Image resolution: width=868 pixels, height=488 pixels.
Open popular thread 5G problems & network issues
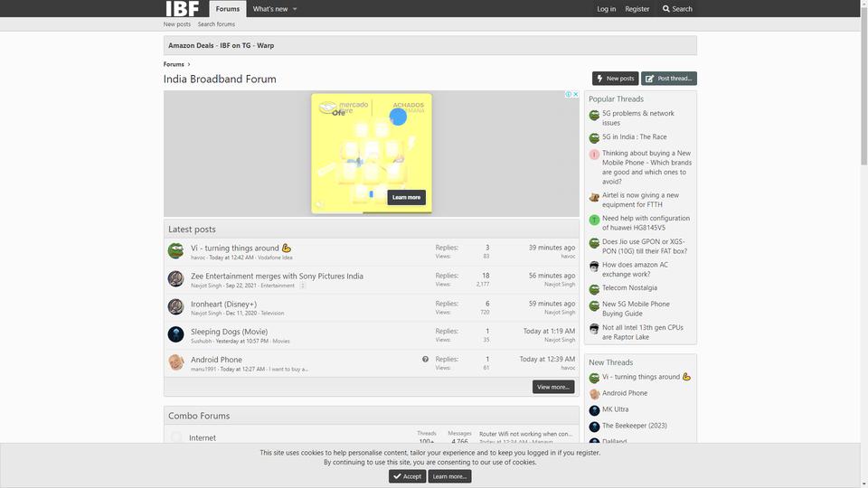(638, 117)
